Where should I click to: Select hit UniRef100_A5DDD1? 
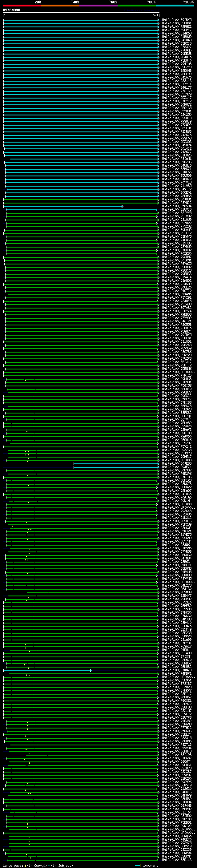[x=176, y=822]
